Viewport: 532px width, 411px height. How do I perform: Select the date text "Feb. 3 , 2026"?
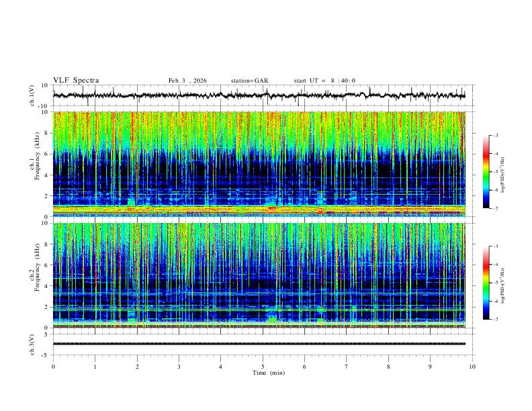pos(187,81)
